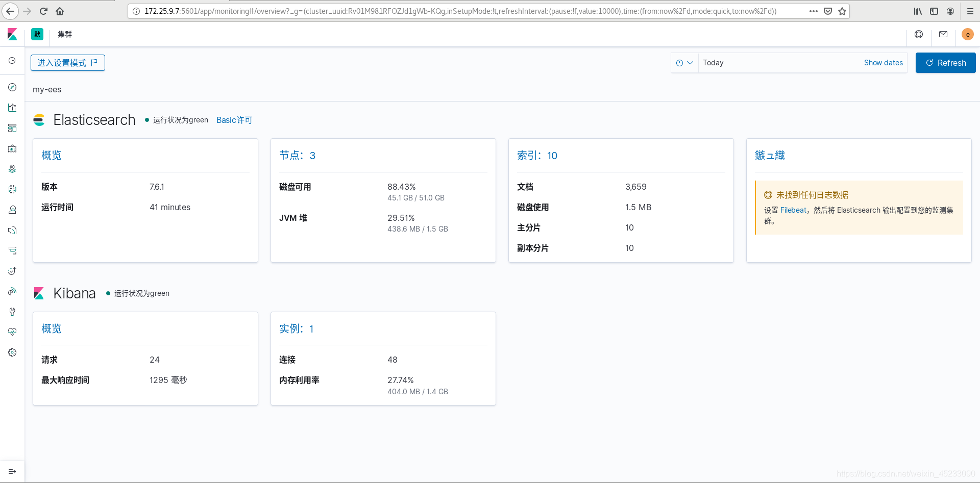Open the Basic许可 license link
Image resolution: width=980 pixels, height=483 pixels.
[234, 120]
